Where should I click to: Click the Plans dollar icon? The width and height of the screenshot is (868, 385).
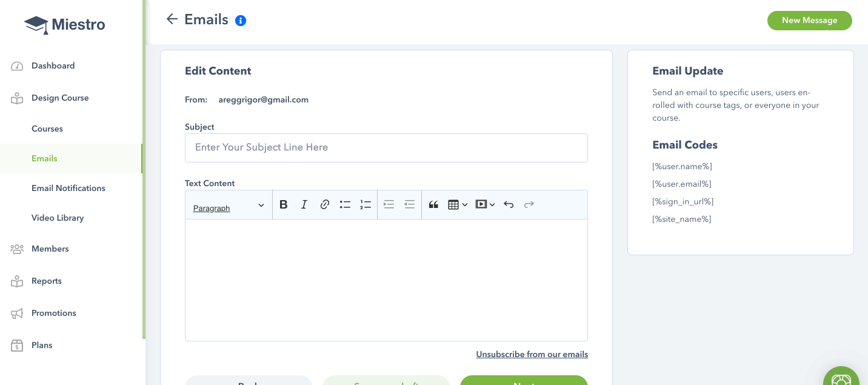point(17,346)
